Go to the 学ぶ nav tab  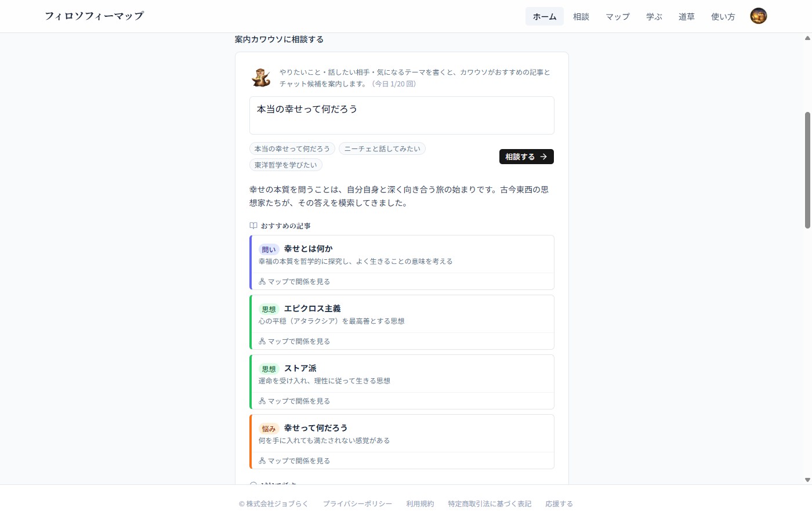pyautogui.click(x=654, y=17)
